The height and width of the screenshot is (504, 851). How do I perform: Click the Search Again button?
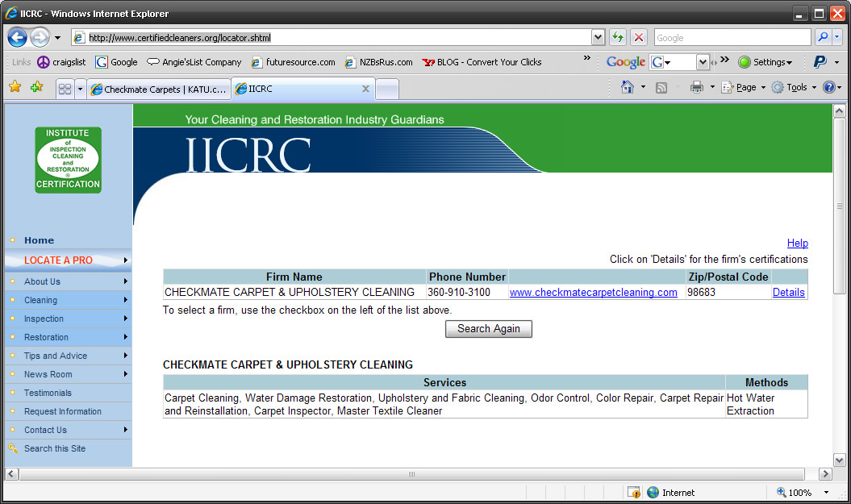coord(488,328)
